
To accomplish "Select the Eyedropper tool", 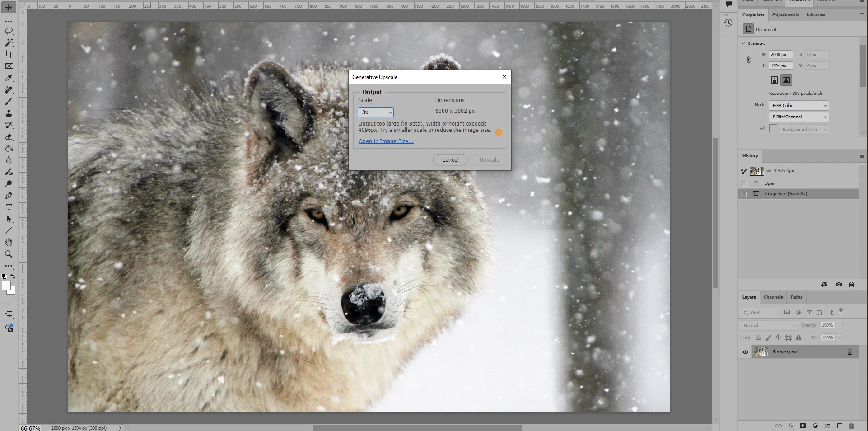I will pyautogui.click(x=9, y=78).
